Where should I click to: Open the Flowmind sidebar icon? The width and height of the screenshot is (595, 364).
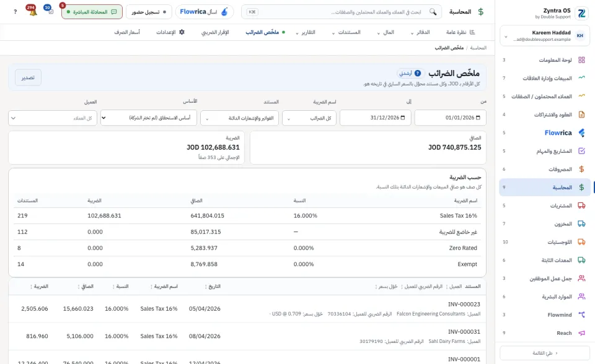click(x=581, y=314)
